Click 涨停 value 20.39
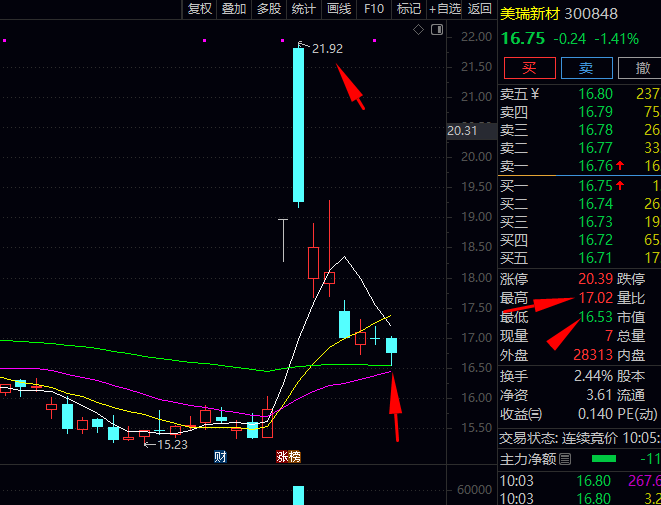This screenshot has width=661, height=505. coord(596,279)
